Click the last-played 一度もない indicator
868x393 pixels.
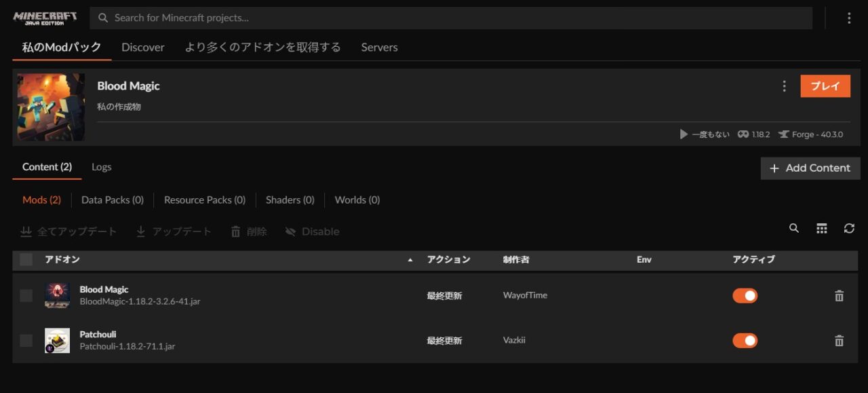click(x=705, y=134)
